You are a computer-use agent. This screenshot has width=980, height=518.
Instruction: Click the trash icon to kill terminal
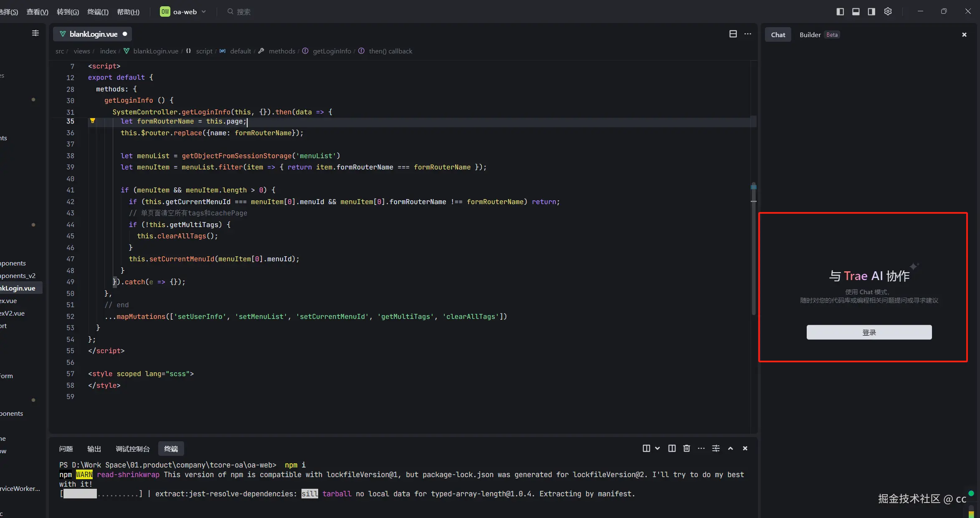tap(686, 448)
